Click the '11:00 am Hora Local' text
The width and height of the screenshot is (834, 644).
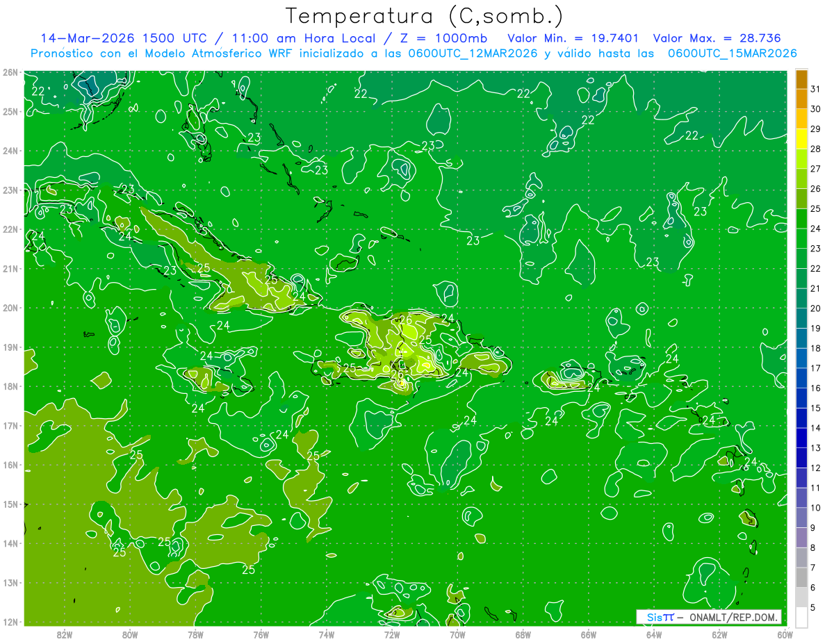(x=304, y=38)
